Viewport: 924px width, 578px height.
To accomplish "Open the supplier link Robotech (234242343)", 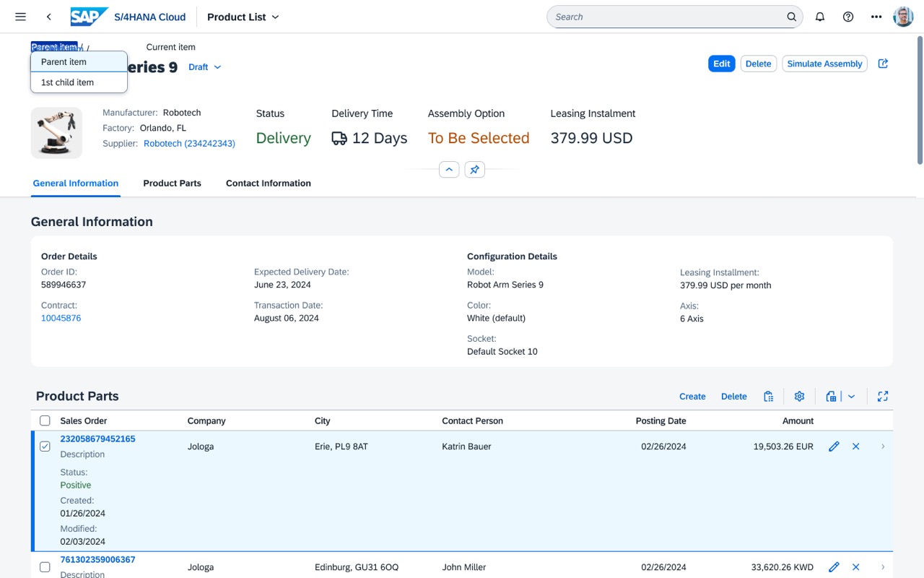I will pos(189,144).
